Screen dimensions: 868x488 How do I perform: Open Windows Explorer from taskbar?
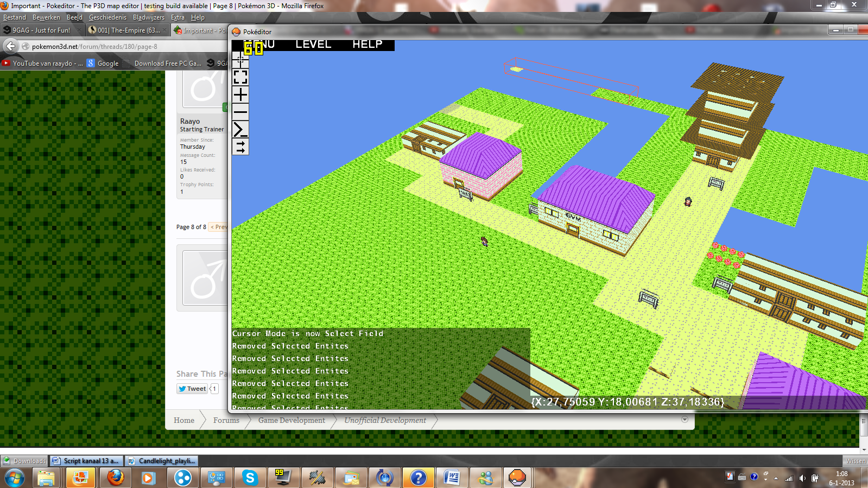tap(46, 478)
